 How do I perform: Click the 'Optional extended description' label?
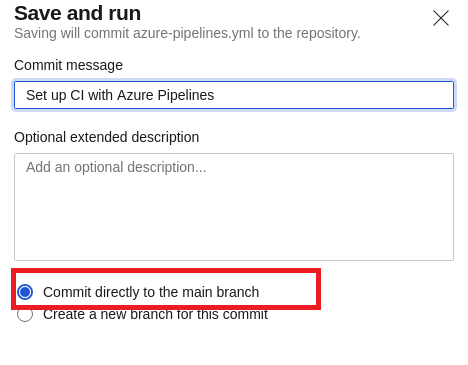click(107, 137)
